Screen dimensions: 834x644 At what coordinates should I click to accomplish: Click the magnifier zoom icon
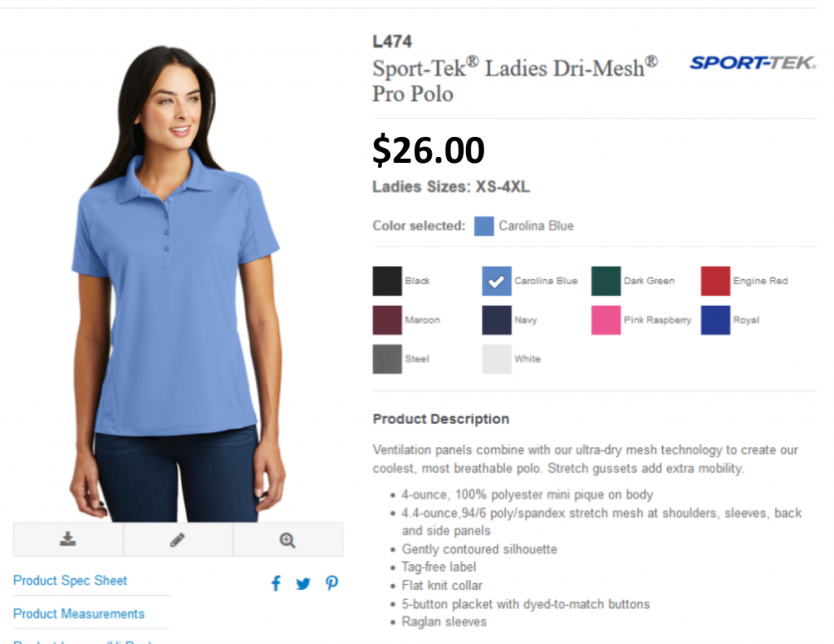pyautogui.click(x=288, y=541)
